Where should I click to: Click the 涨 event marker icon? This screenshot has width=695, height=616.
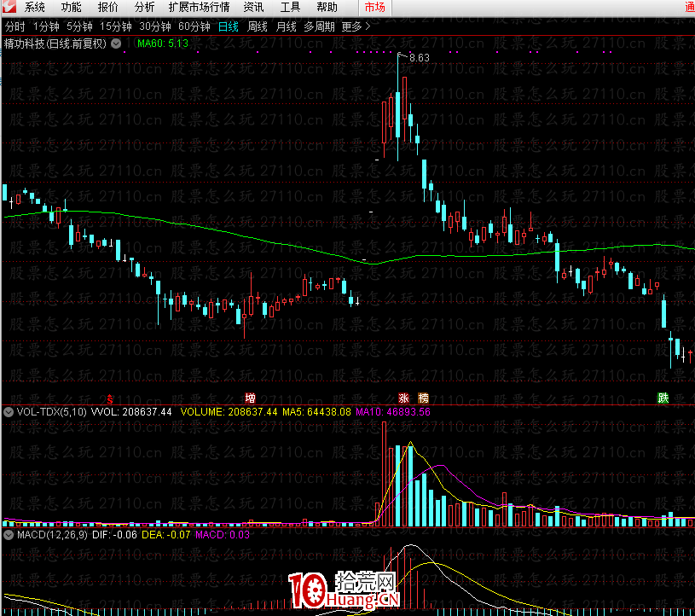pos(403,398)
